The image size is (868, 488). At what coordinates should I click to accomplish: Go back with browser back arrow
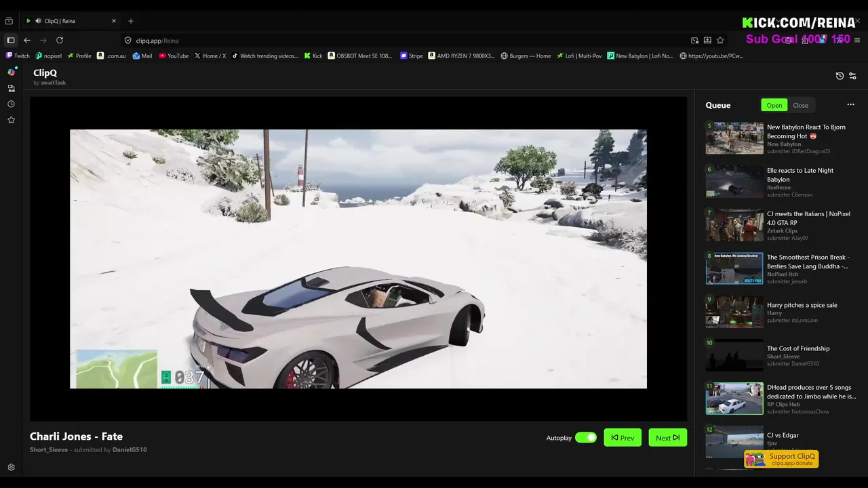[27, 40]
